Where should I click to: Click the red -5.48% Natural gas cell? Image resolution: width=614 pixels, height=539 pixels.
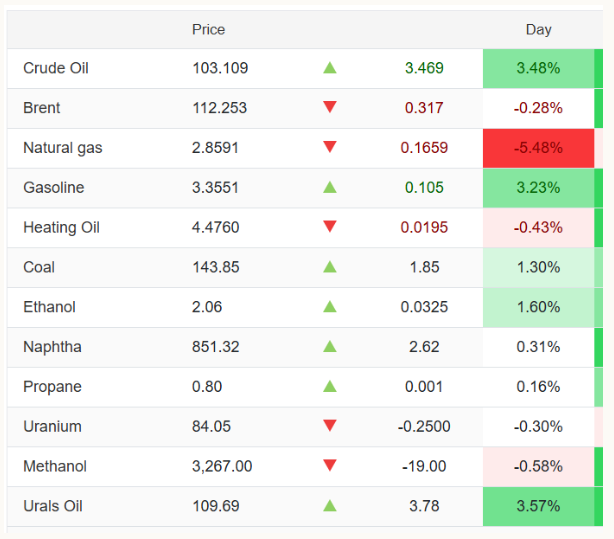[538, 148]
